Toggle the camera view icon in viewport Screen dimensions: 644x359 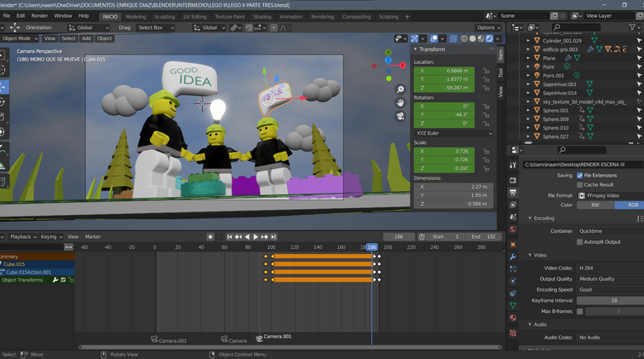400,116
